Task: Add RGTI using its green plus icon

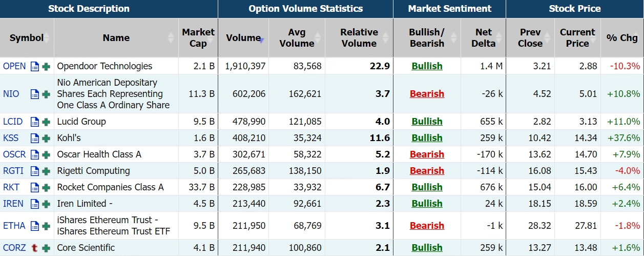Action: click(x=46, y=171)
